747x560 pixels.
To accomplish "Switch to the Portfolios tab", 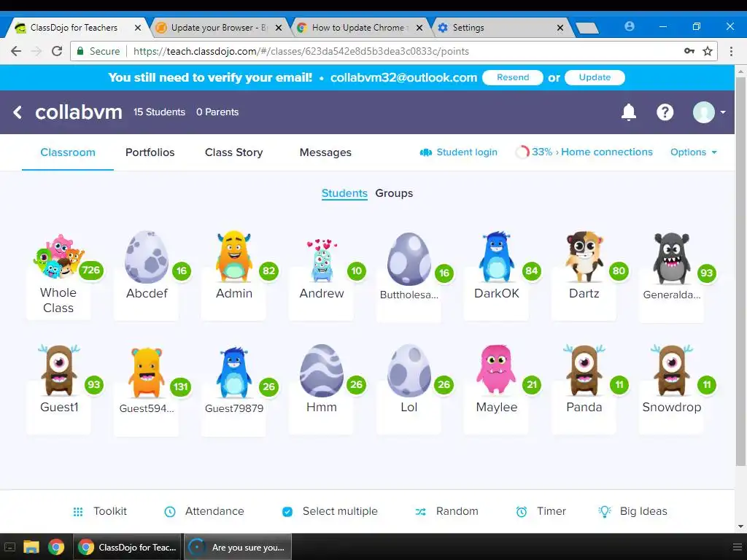I will click(150, 152).
